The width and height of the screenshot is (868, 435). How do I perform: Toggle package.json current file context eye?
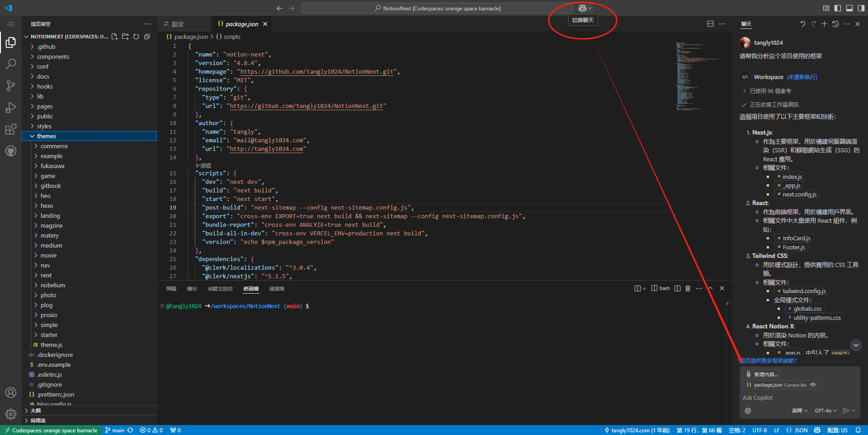(x=813, y=385)
